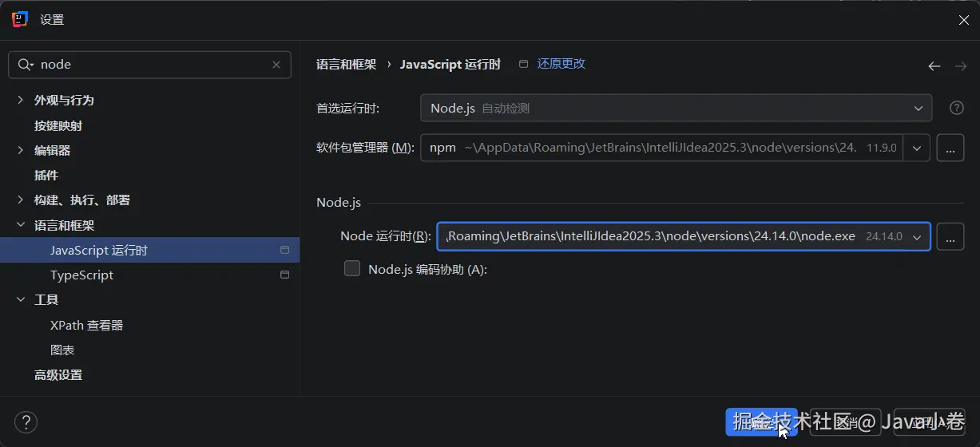
Task: Click the Node.js section heading
Action: point(339,203)
